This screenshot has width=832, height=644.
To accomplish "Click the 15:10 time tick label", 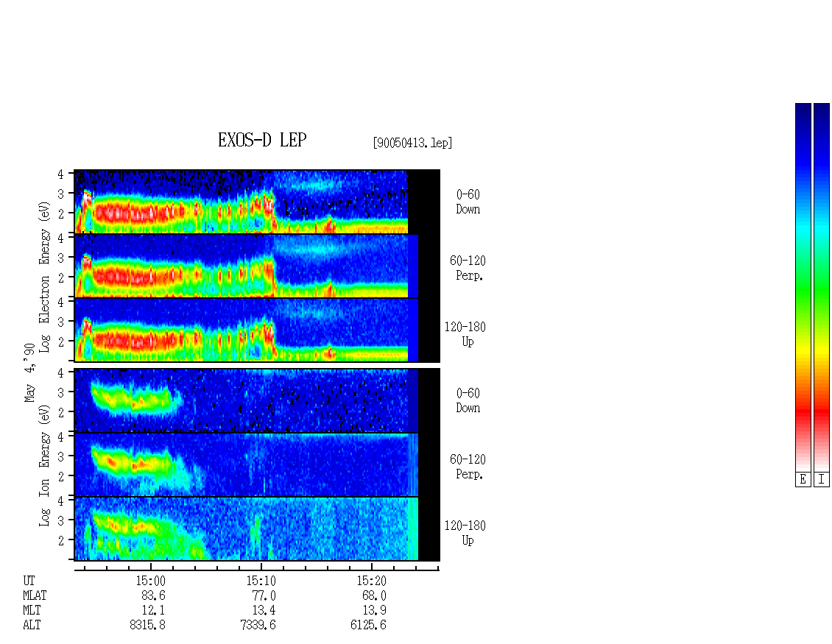I will (x=261, y=581).
